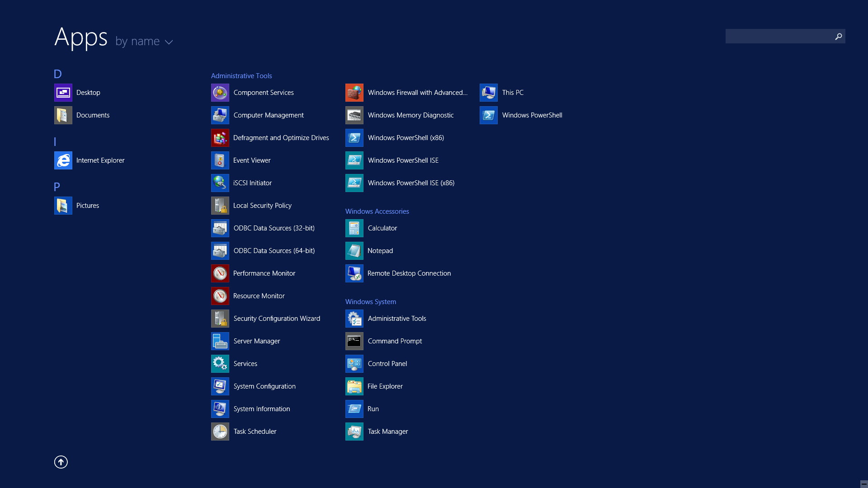
Task: Select the Windows Accessories group header
Action: tap(377, 211)
